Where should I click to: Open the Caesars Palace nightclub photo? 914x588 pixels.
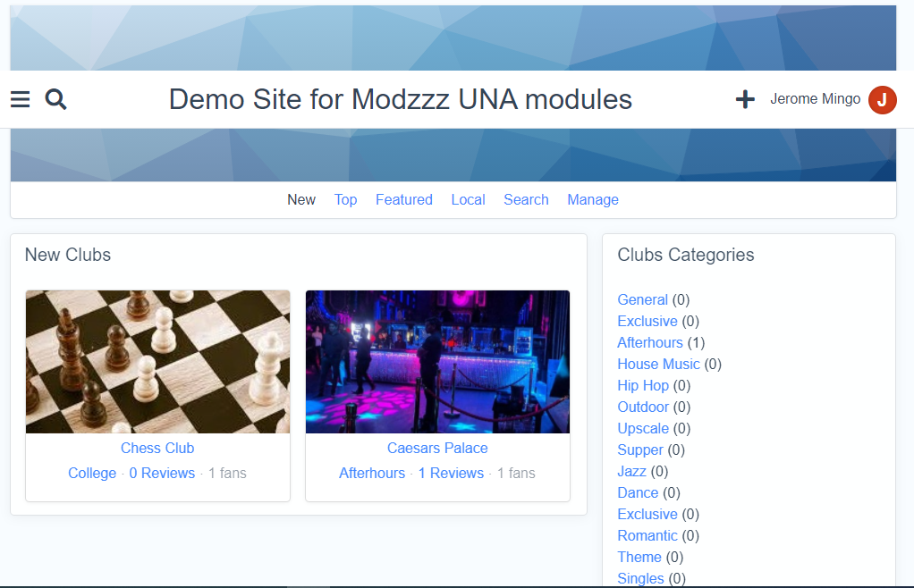pos(437,361)
